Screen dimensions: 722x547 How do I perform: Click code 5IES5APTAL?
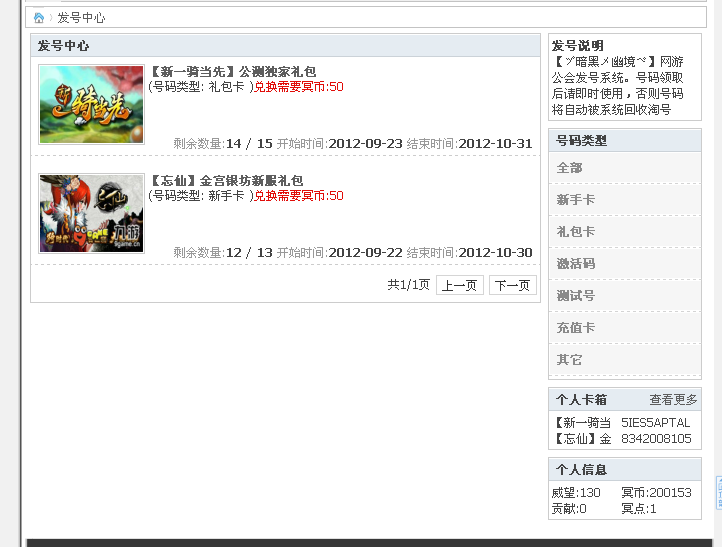point(656,423)
